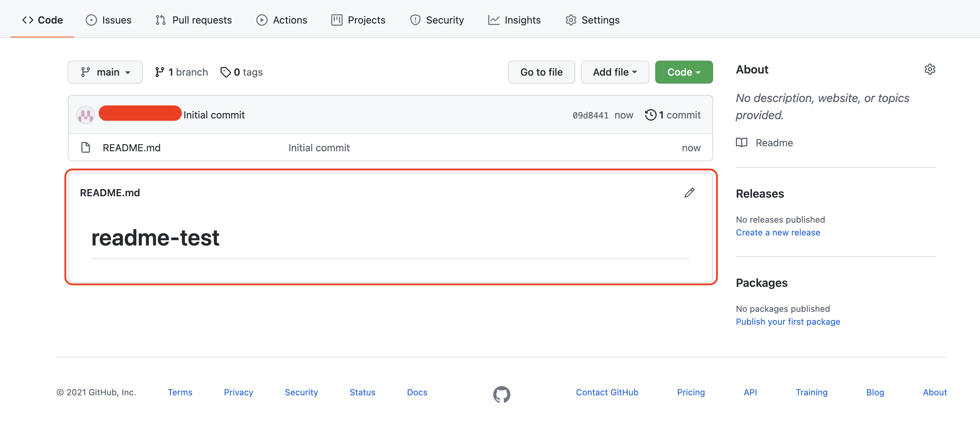Open commit history via the clock icon
This screenshot has width=980, height=441.
coord(651,115)
